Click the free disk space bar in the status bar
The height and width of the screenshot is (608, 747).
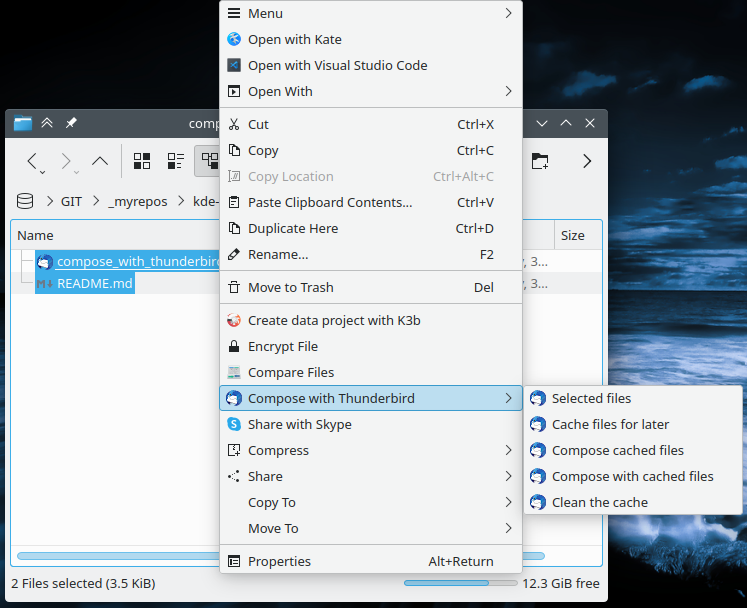coord(460,583)
